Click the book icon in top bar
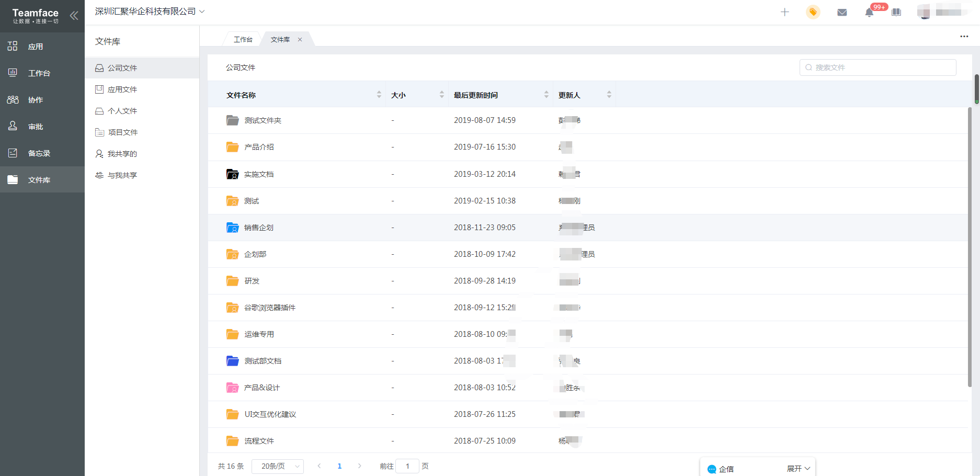Screen dimensions: 980x476 coord(896,13)
